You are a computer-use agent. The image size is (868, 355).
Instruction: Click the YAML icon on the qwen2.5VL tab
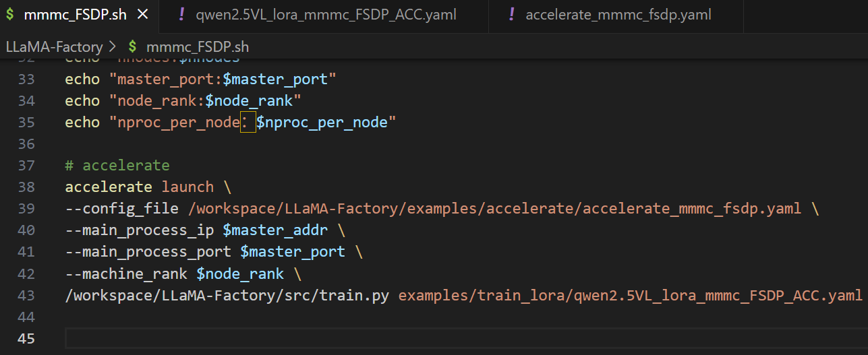tap(181, 15)
